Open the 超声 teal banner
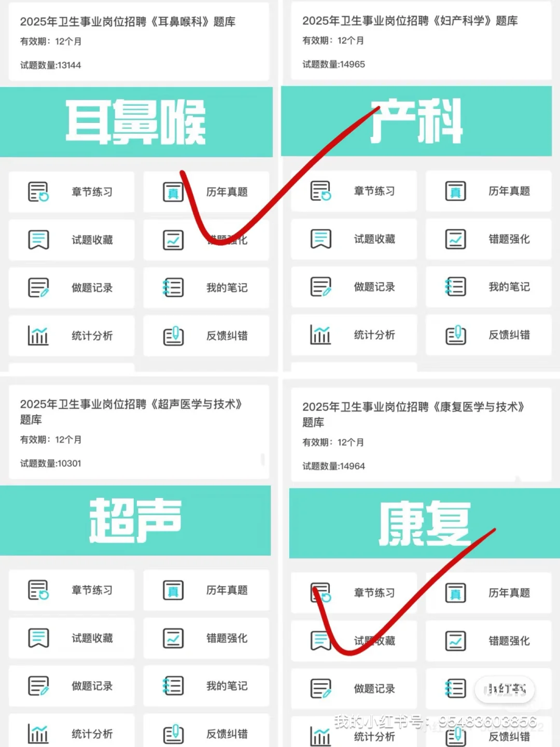The image size is (560, 747). coord(135,520)
